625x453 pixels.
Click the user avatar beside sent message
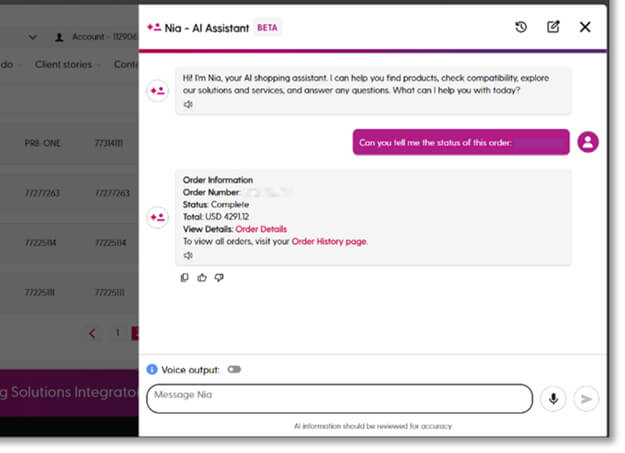tap(588, 142)
